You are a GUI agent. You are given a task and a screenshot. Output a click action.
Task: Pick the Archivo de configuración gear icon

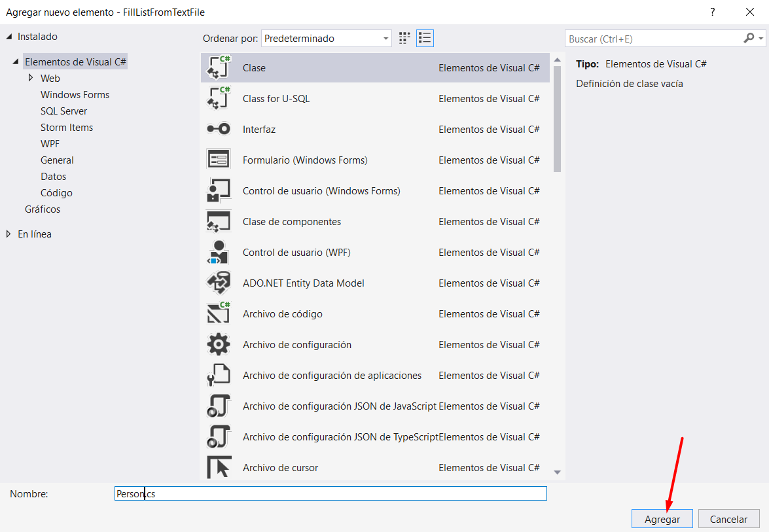click(219, 345)
